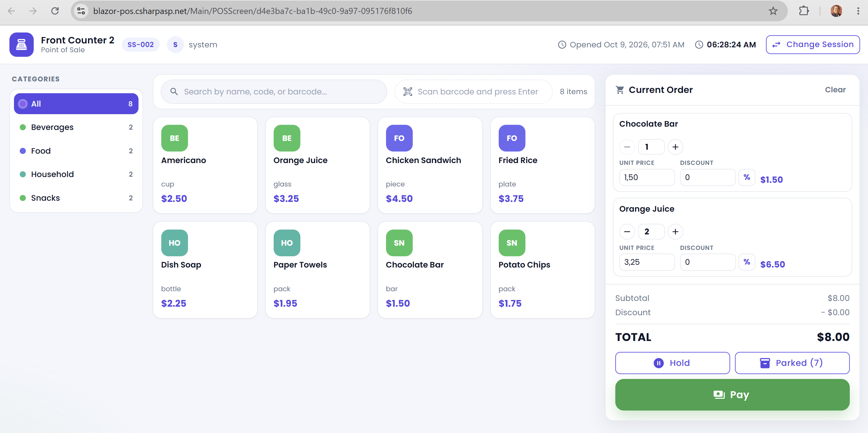This screenshot has height=433, width=868.
Task: Click the Chocolate Bar SN product badge
Action: (399, 243)
